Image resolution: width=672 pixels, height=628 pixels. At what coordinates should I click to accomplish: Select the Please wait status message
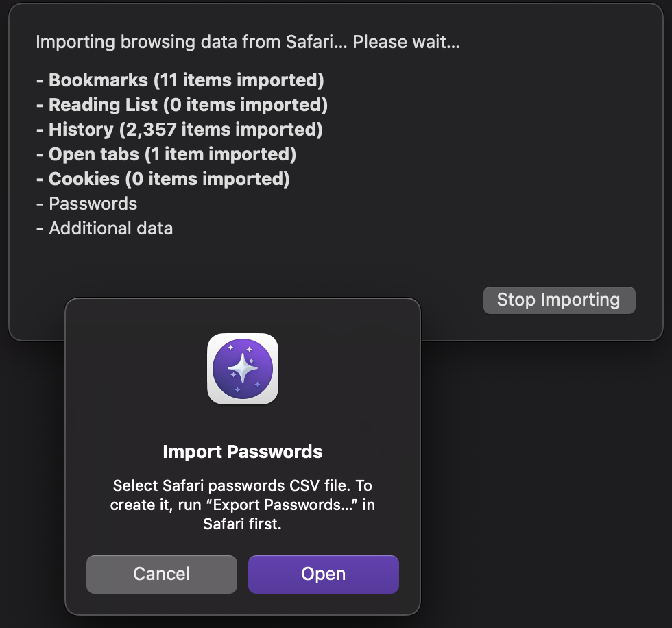tap(406, 42)
